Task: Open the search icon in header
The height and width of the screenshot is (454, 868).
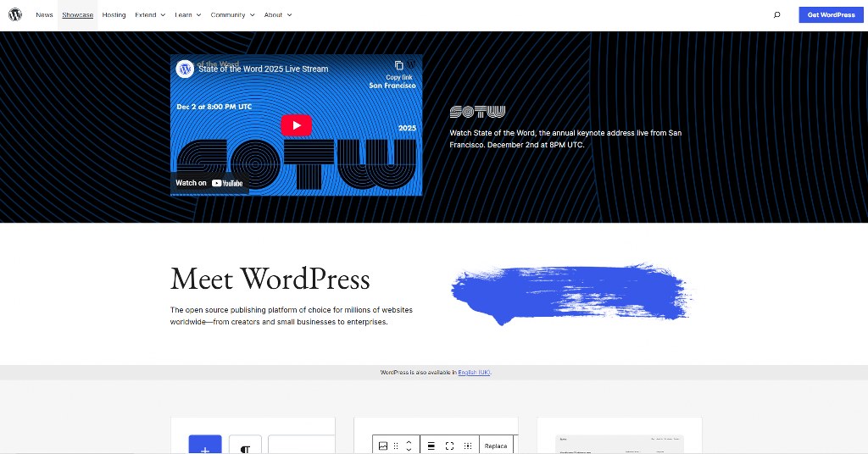Action: 776,15
